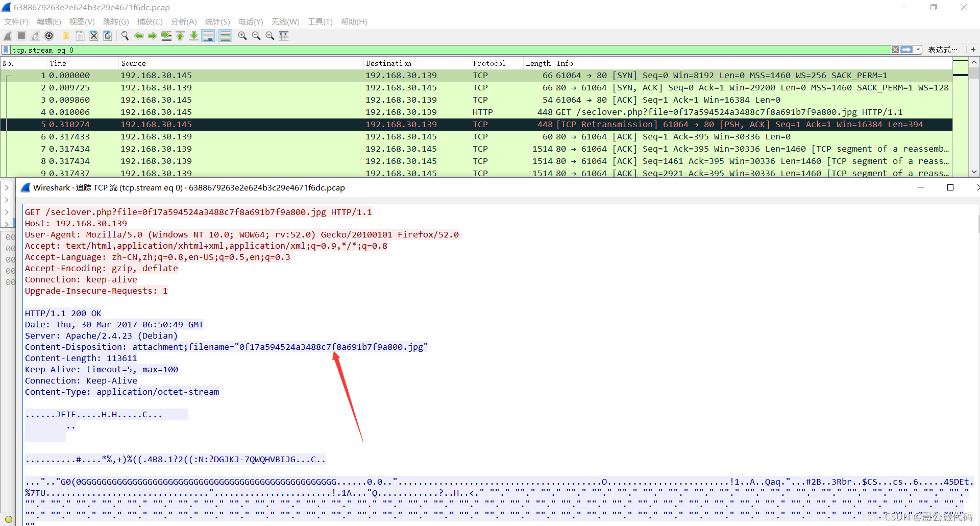The height and width of the screenshot is (526, 980).
Task: Close this capture file icon
Action: click(x=94, y=36)
